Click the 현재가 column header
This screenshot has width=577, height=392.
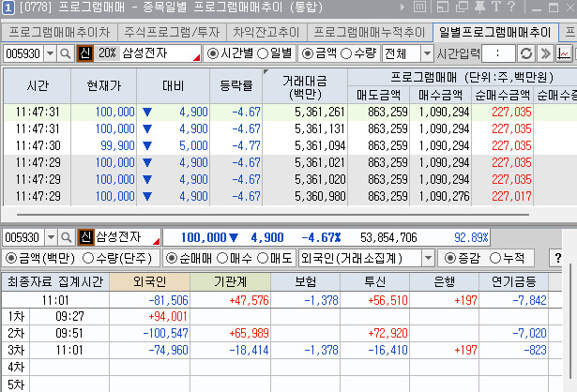(104, 85)
